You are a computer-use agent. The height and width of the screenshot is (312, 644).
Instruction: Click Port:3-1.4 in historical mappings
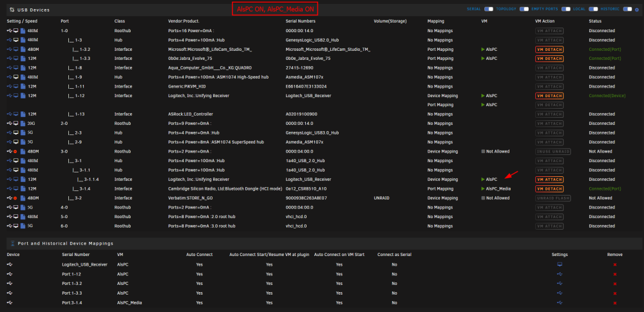72,303
